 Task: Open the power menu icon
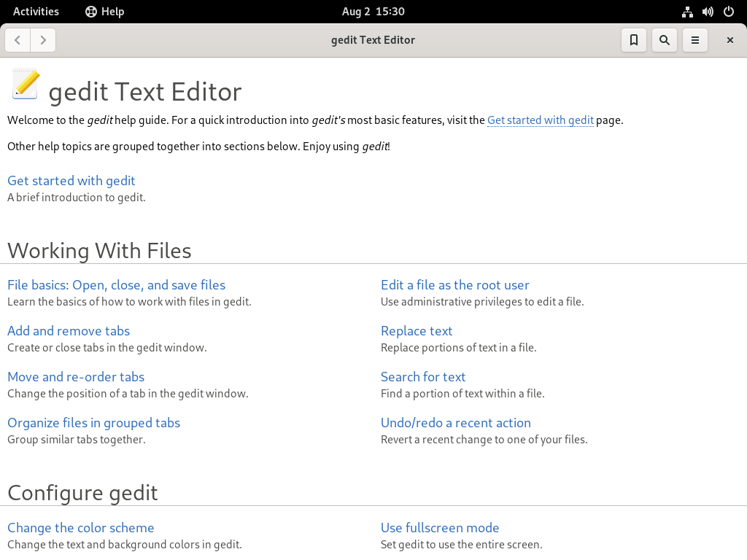[729, 12]
